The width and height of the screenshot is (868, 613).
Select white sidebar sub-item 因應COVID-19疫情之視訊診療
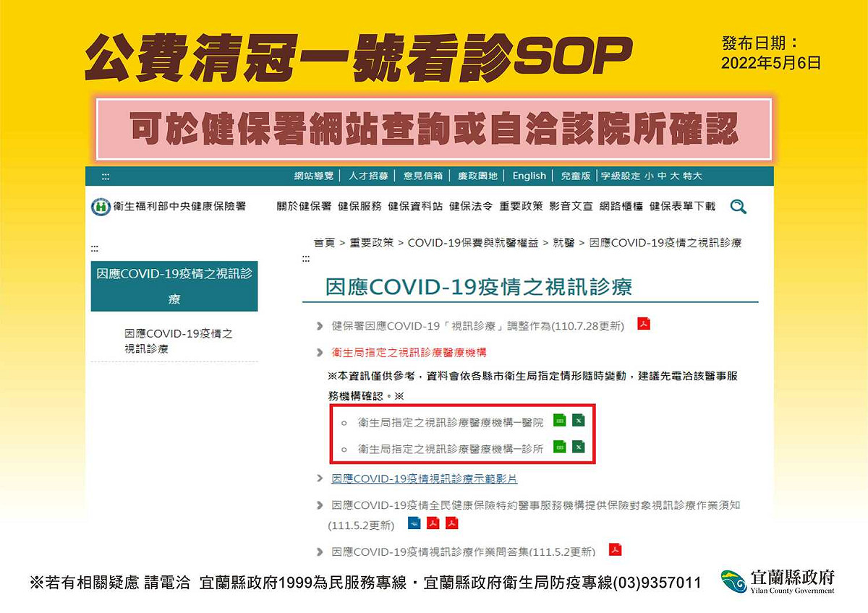[178, 341]
